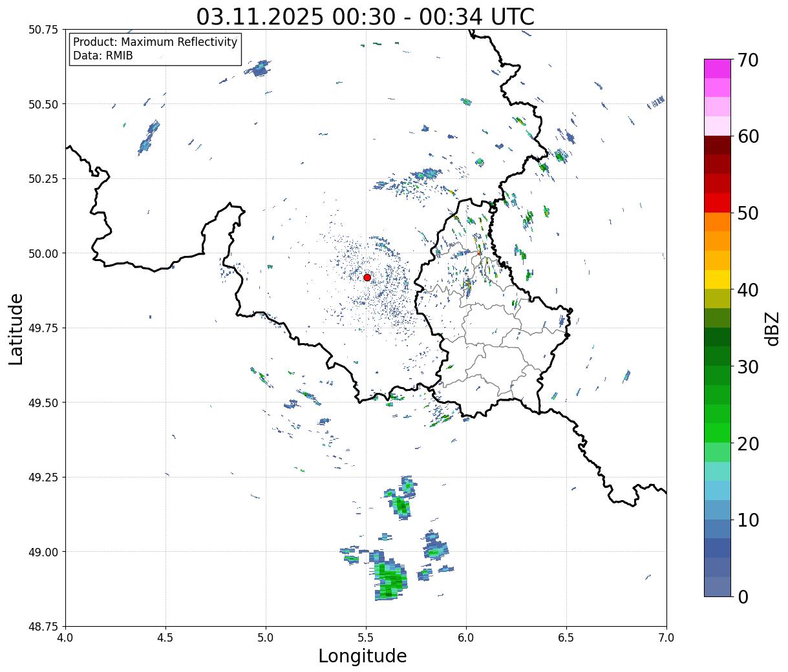Click the 0 tick on colorbar
This screenshot has height=672, width=788.
click(x=742, y=596)
